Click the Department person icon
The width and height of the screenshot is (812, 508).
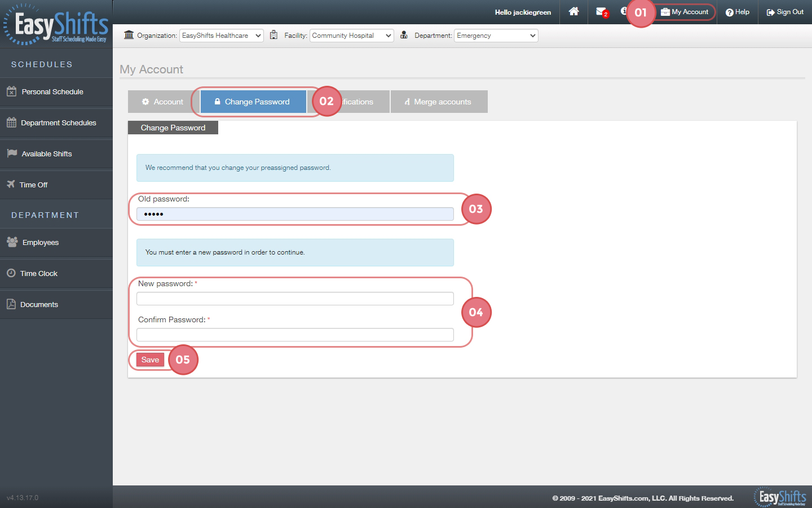(x=404, y=35)
